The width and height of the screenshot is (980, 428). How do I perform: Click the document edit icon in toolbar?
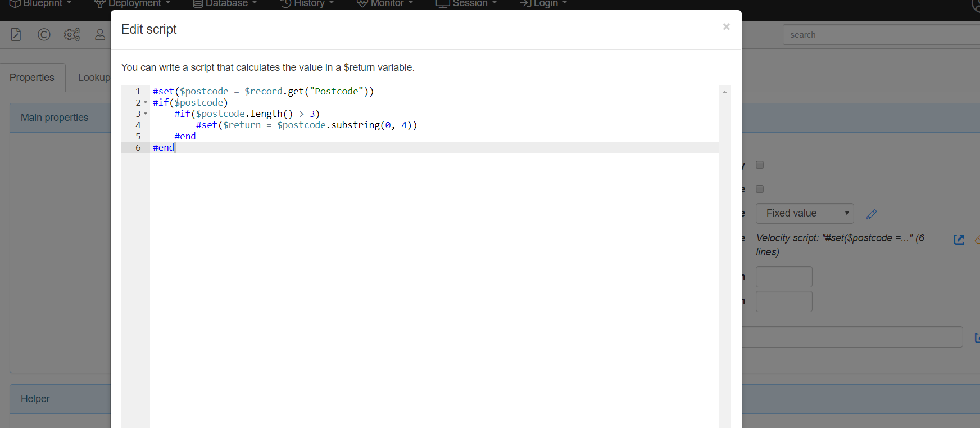pos(16,35)
